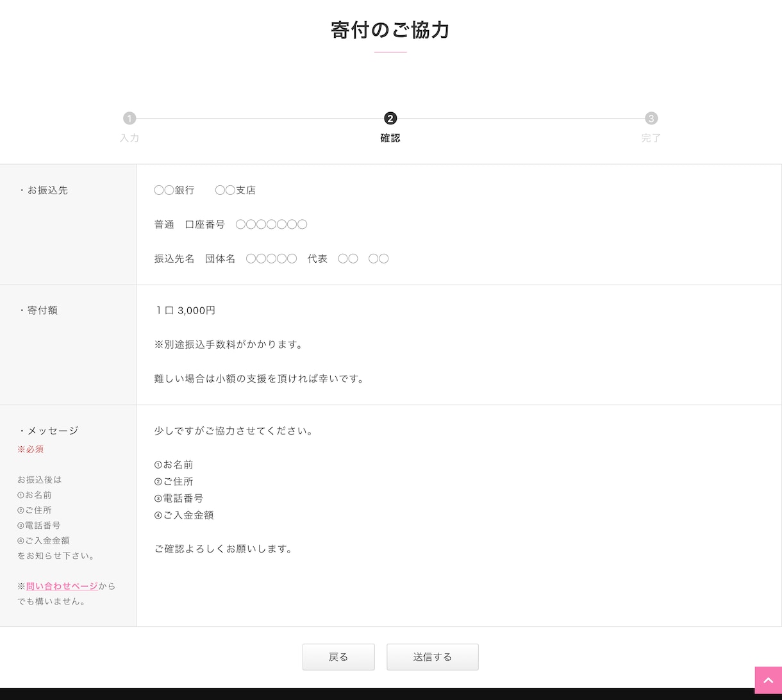782x700 pixels.
Task: Submit the form with 送信する
Action: 433,657
